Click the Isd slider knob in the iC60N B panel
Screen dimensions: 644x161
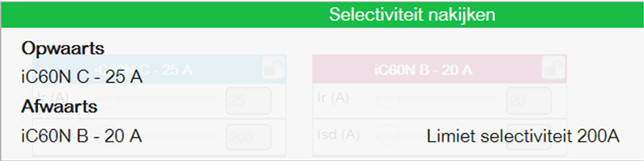coord(388,135)
